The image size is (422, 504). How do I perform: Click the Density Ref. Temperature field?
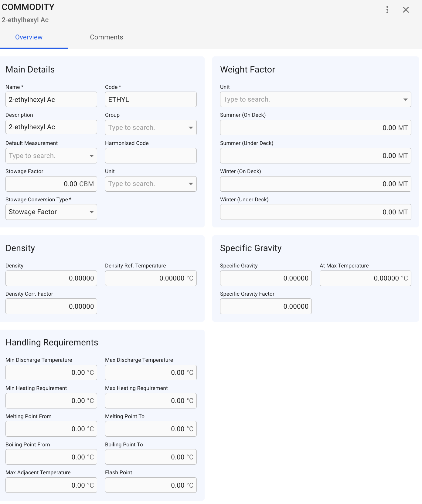click(x=151, y=278)
